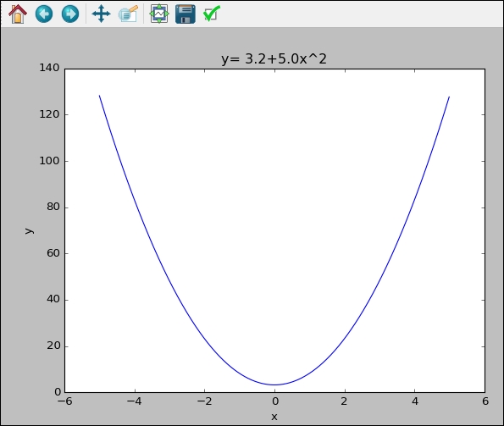Screen dimensions: 504x426
Task: Click the x axis label below plot
Action: tap(274, 417)
